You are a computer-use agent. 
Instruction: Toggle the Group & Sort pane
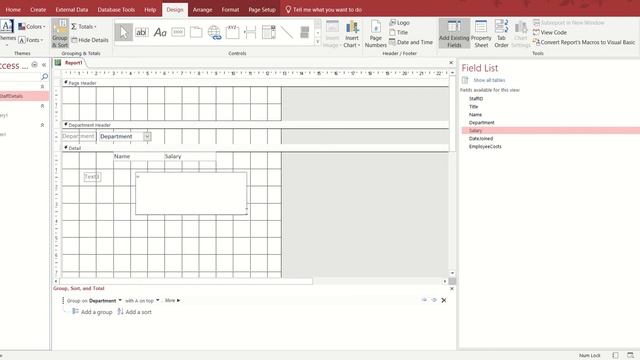[x=60, y=33]
